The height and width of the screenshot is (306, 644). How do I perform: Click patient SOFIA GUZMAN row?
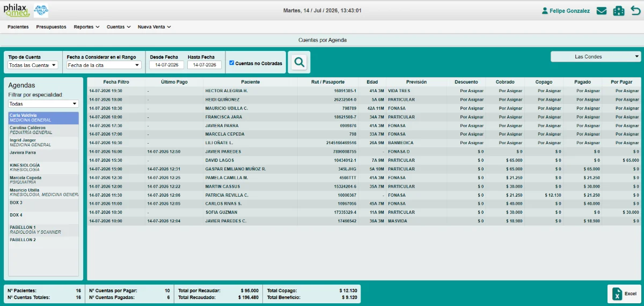364,212
